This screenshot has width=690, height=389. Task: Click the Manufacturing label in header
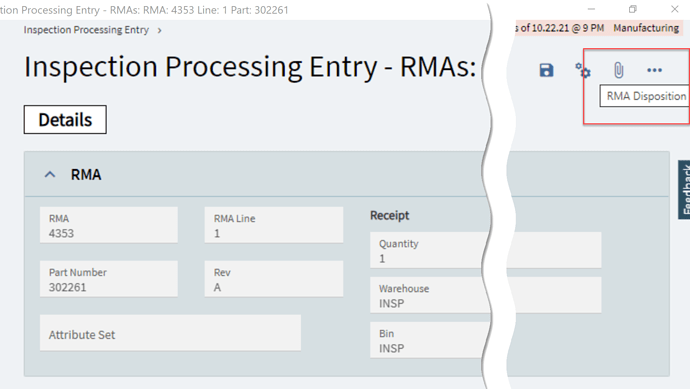pyautogui.click(x=646, y=28)
